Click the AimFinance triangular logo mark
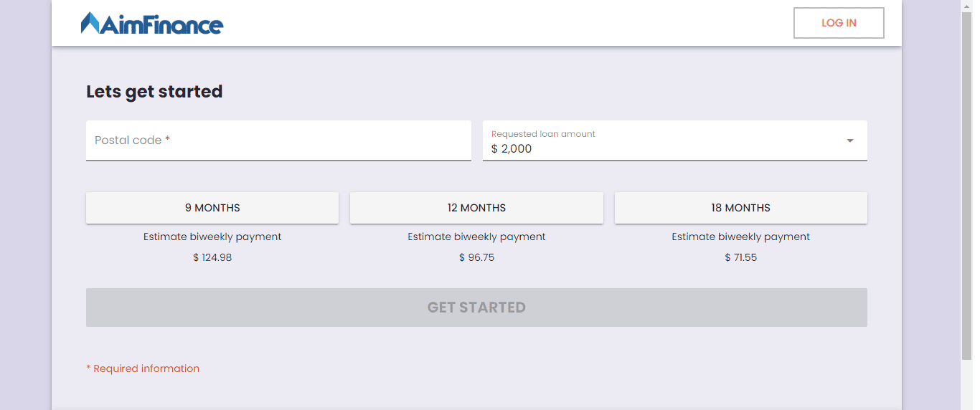The width and height of the screenshot is (980, 410). pyautogui.click(x=90, y=23)
